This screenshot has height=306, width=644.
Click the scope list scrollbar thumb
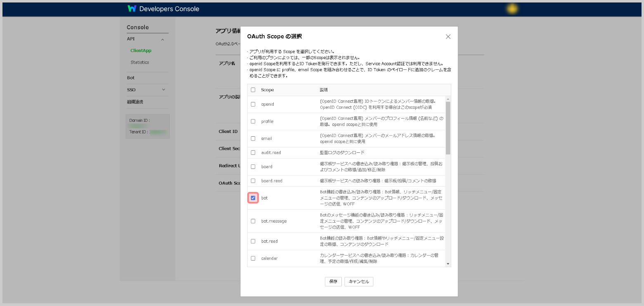point(448,128)
